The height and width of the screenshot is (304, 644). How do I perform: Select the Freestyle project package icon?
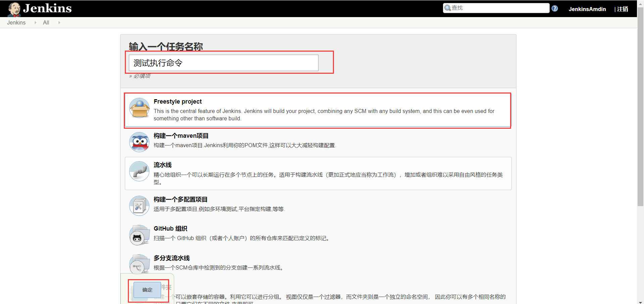(x=139, y=108)
